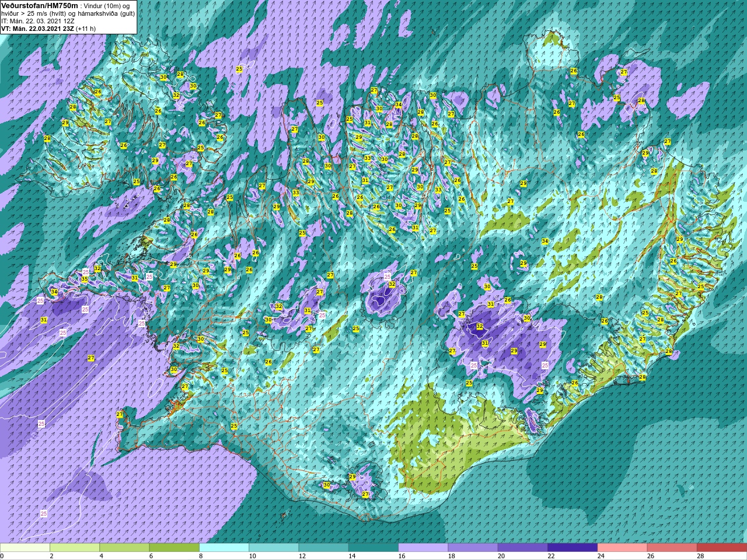Click the '6' tick label on the color scale
Viewport: 747px width, 560px height.
coord(151,556)
